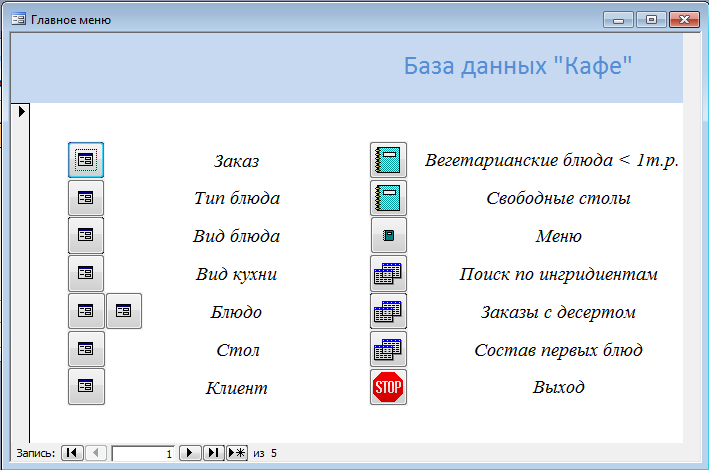Go to the next record
Image resolution: width=709 pixels, height=470 pixels.
pos(190,453)
